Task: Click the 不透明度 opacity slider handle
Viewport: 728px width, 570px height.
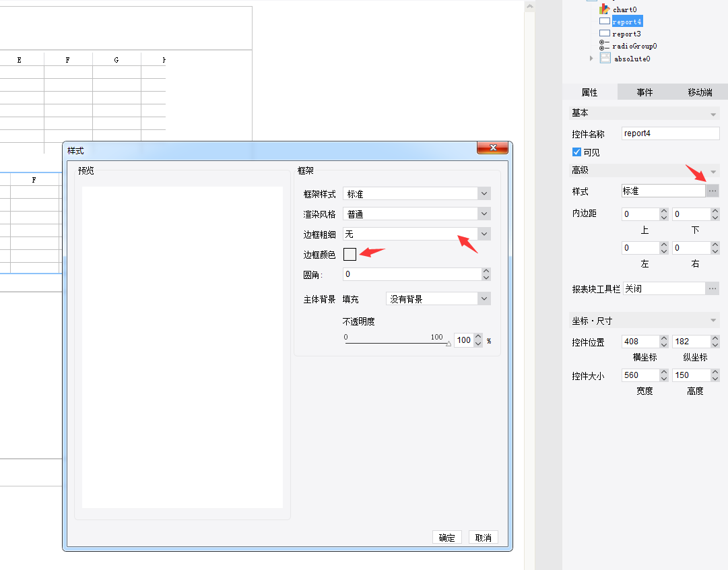Action: tap(449, 344)
